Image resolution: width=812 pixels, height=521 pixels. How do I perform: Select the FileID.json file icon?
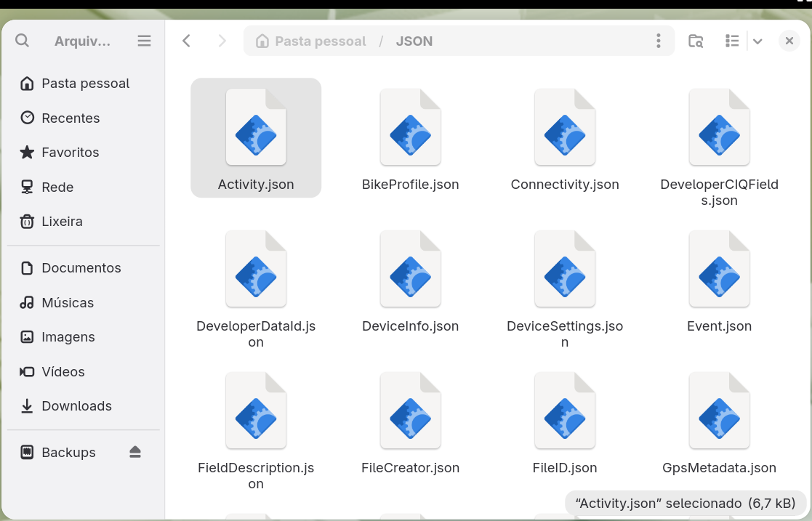(x=564, y=411)
